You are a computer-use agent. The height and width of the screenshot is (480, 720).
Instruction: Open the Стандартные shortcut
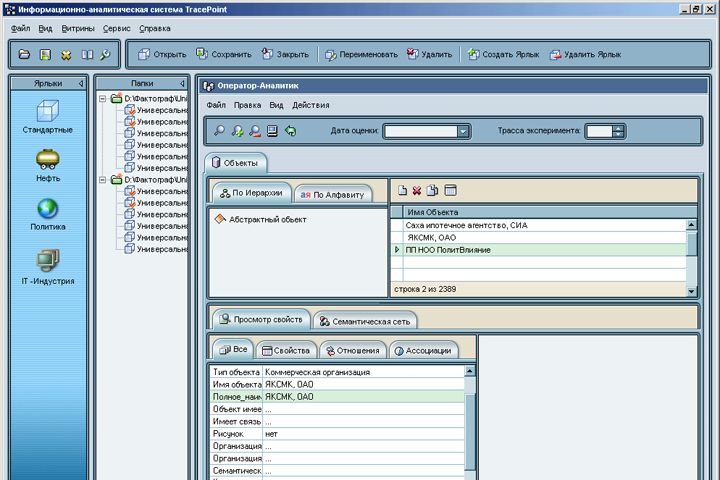48,117
